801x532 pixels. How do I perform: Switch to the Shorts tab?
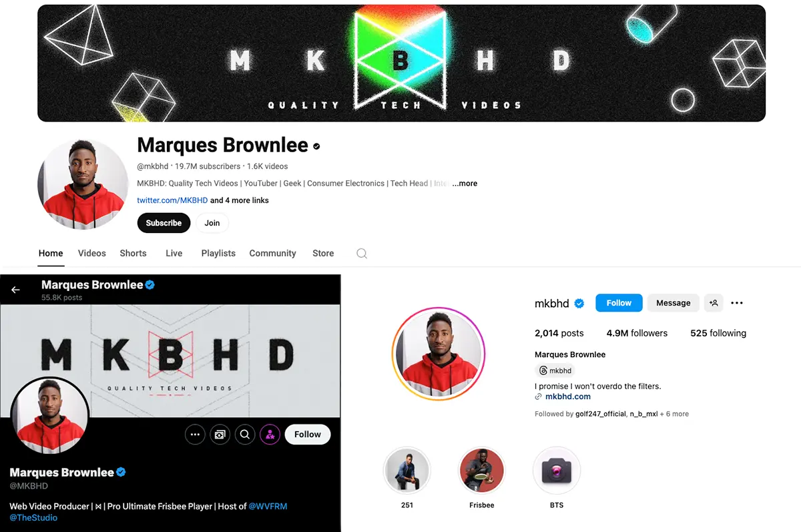[133, 254]
